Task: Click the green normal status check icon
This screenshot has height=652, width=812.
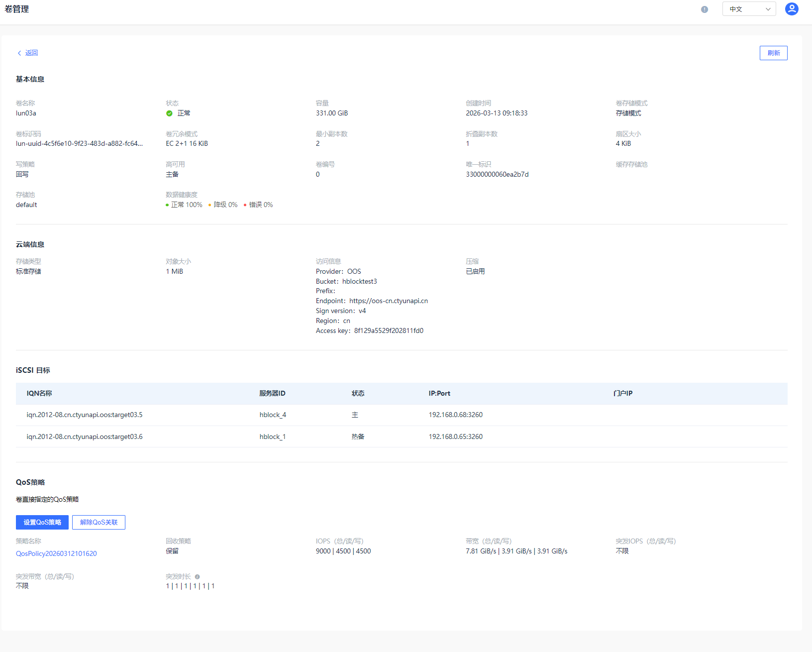Action: 169,113
